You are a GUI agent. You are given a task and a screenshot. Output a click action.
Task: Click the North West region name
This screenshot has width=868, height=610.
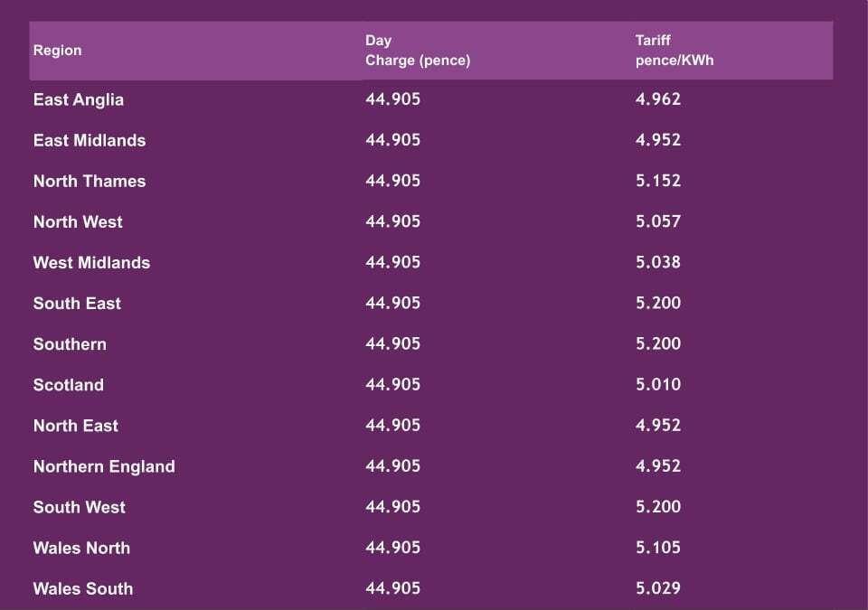[78, 221]
